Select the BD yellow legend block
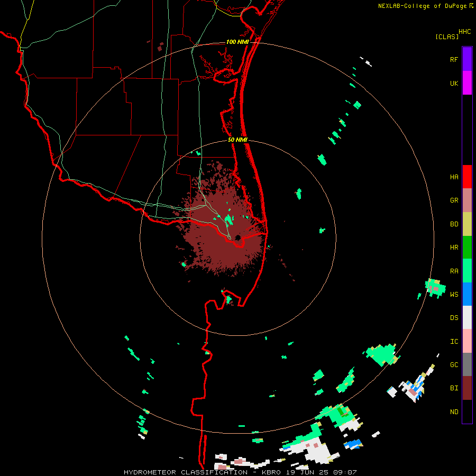476x476 pixels. (x=467, y=224)
